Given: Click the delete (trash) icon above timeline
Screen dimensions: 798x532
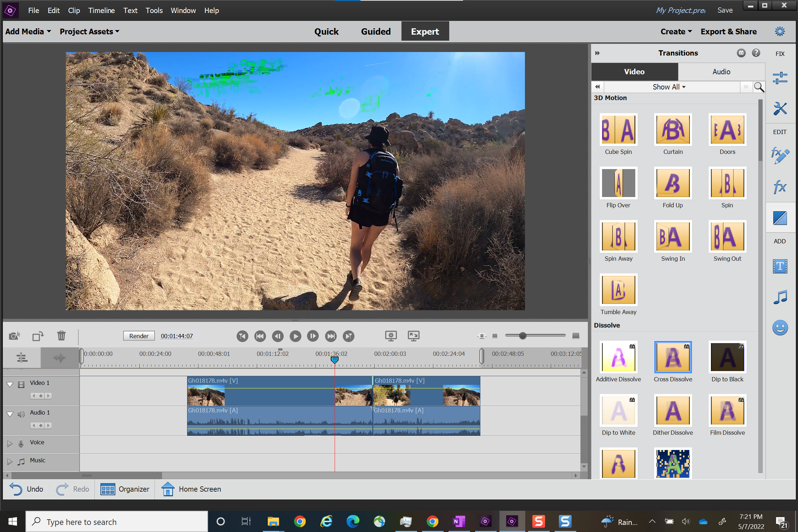Looking at the screenshot, I should click(61, 336).
